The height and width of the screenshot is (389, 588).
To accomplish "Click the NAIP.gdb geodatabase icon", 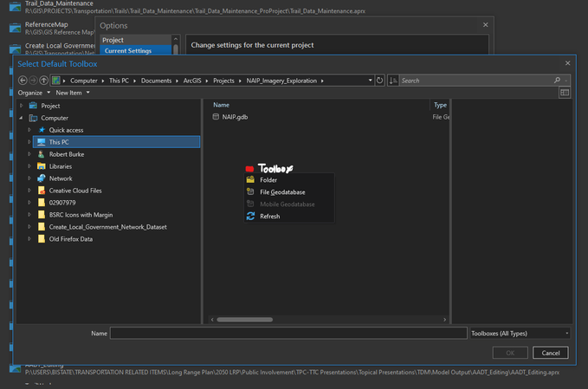I will [x=216, y=117].
